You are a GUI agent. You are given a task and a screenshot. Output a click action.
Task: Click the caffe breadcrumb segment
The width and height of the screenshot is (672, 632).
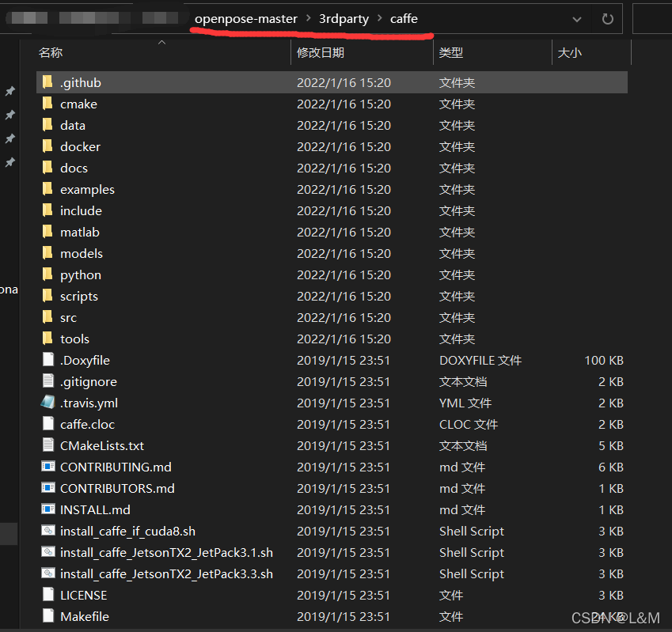404,19
